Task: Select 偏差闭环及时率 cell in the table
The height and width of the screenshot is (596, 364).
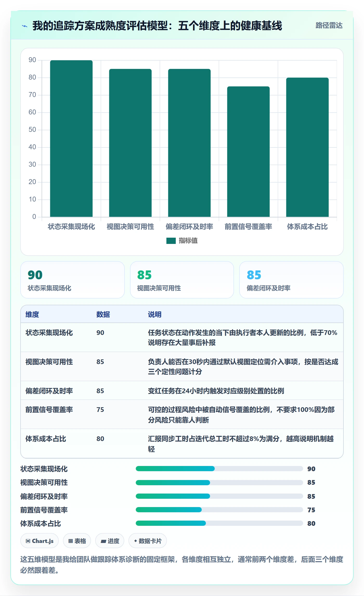Action: click(49, 391)
